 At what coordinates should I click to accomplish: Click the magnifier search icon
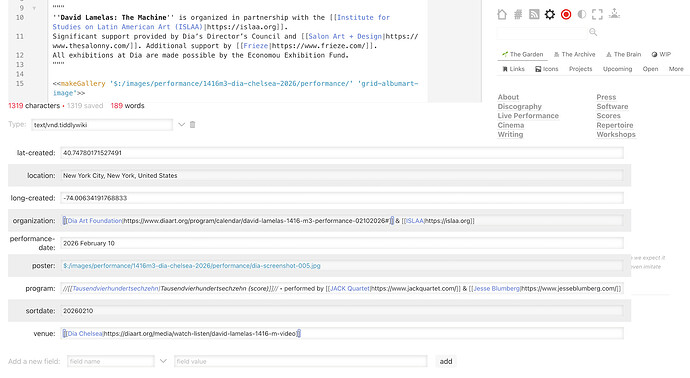593,32
